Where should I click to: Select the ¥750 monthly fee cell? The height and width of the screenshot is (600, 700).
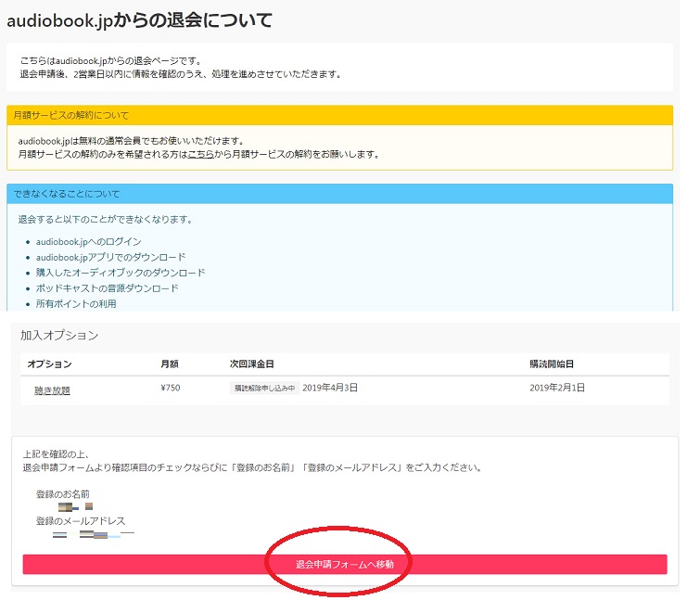click(x=171, y=388)
